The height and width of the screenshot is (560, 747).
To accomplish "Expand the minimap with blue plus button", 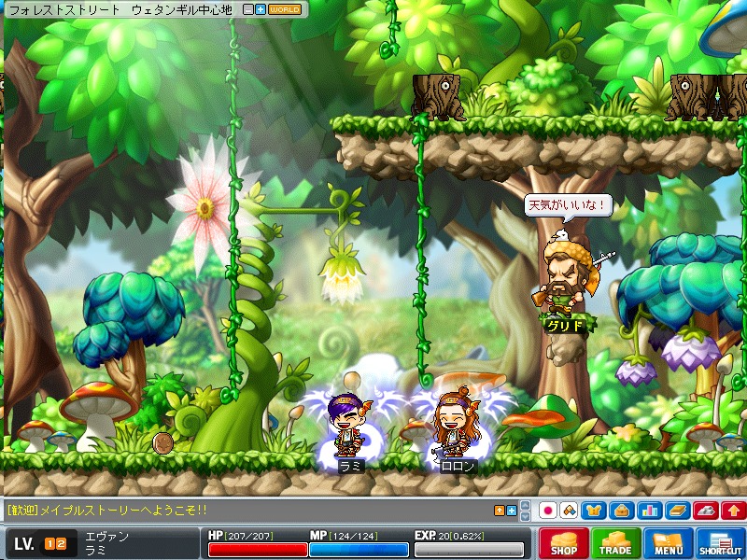I will click(x=261, y=9).
